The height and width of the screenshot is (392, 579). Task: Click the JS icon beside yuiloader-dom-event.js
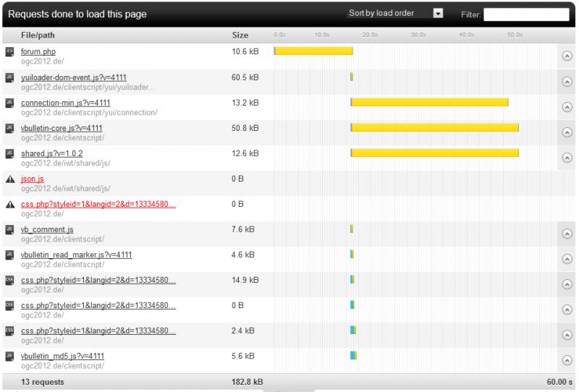point(9,77)
